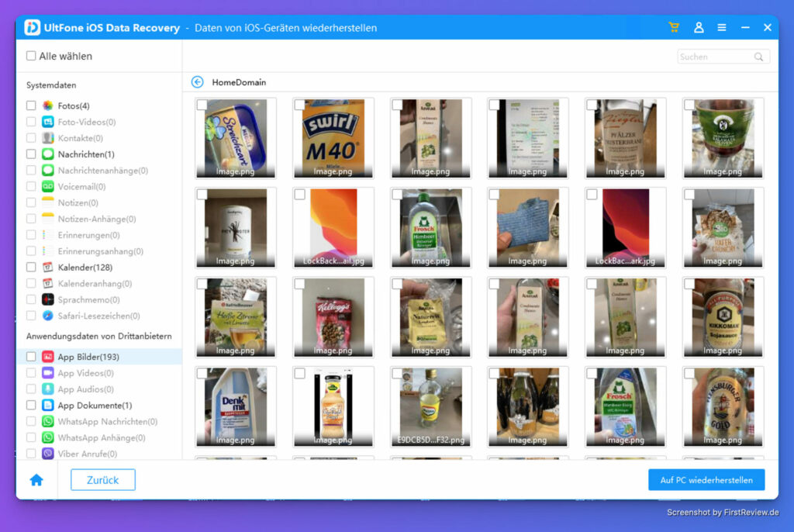Open the Flensburger Gold bottle thumbnail

click(723, 407)
